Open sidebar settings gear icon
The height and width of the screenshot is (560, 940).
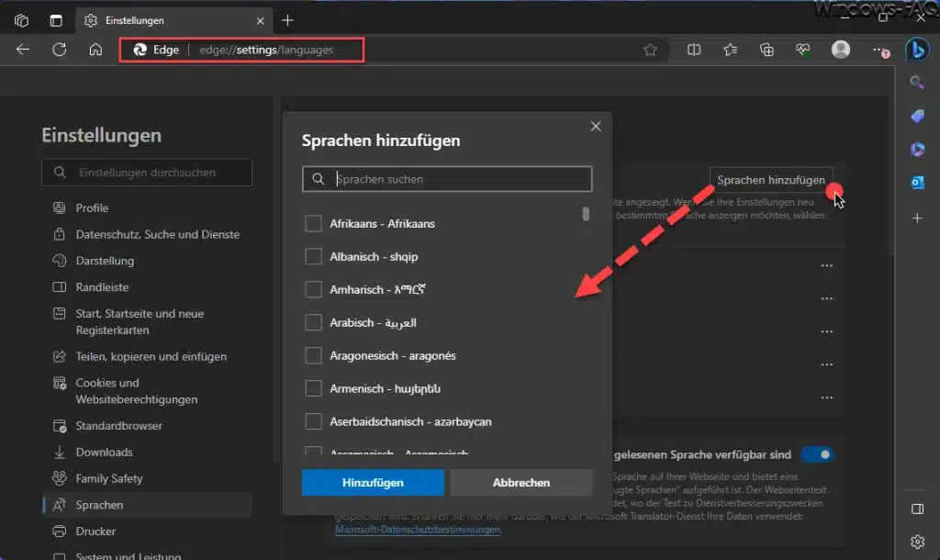point(917,542)
